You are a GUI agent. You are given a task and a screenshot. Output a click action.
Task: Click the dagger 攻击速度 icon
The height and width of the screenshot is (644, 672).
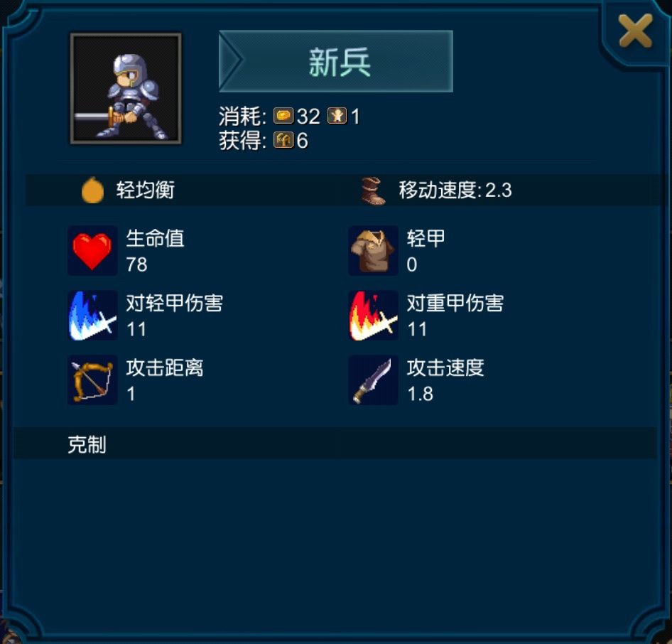point(373,380)
